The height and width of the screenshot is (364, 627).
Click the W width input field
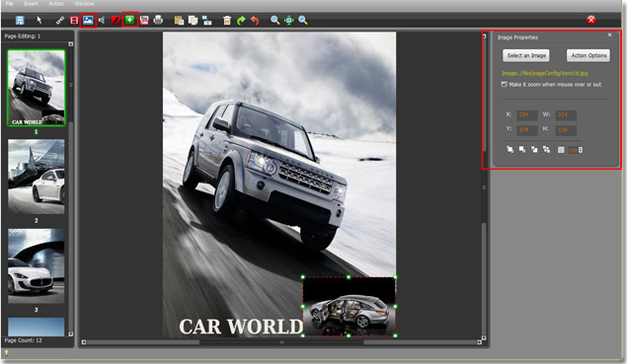[x=566, y=115]
